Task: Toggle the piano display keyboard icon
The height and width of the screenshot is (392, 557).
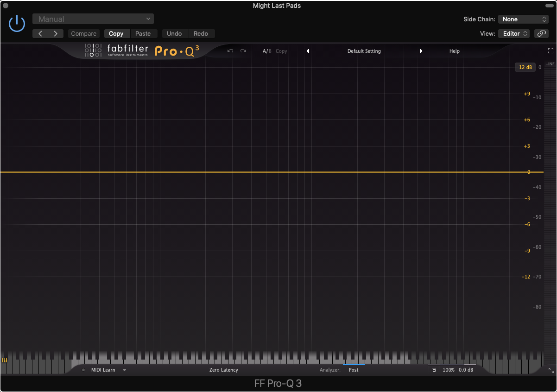Action: 5,360
